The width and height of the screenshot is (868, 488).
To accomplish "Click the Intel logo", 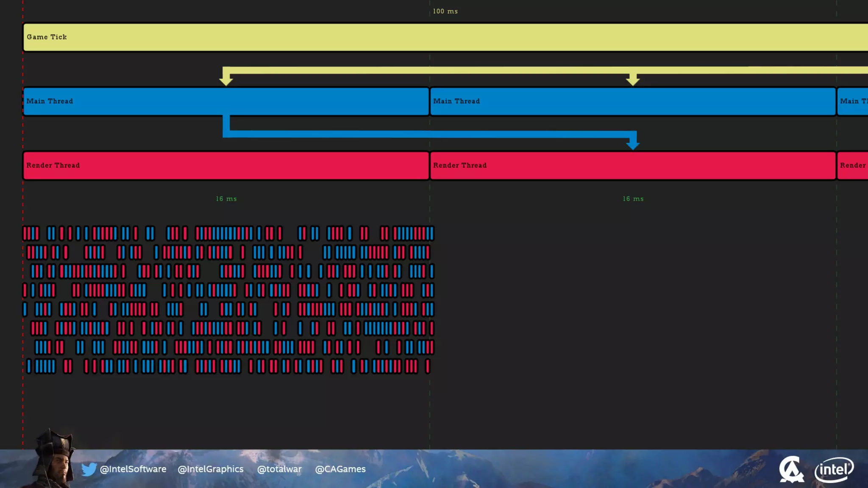I will [x=834, y=469].
